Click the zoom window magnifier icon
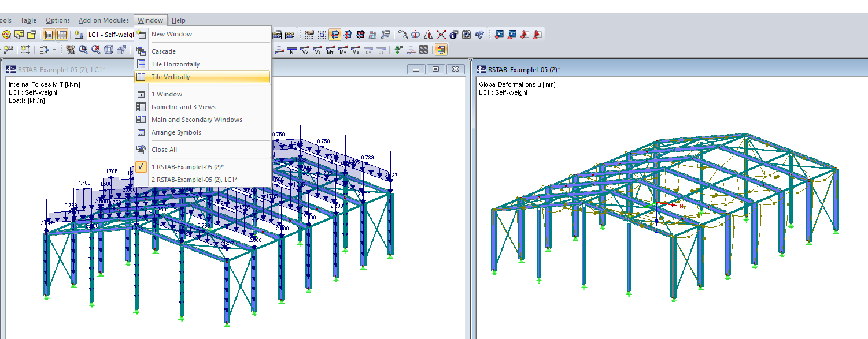The height and width of the screenshot is (339, 868). 83,50
